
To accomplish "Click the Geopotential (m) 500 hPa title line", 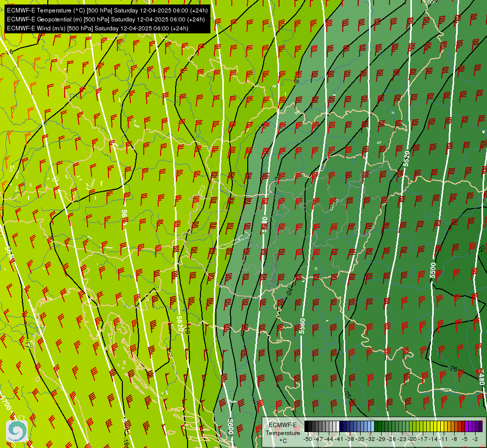I will (105, 19).
